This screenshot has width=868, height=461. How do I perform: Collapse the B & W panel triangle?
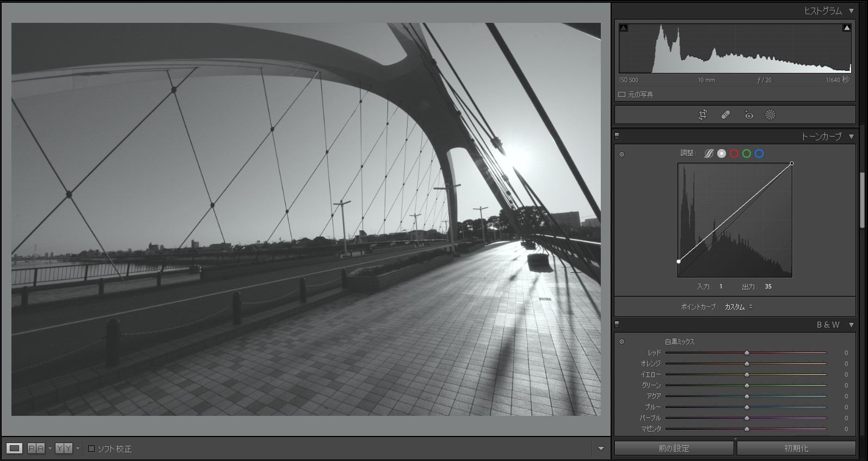click(852, 325)
